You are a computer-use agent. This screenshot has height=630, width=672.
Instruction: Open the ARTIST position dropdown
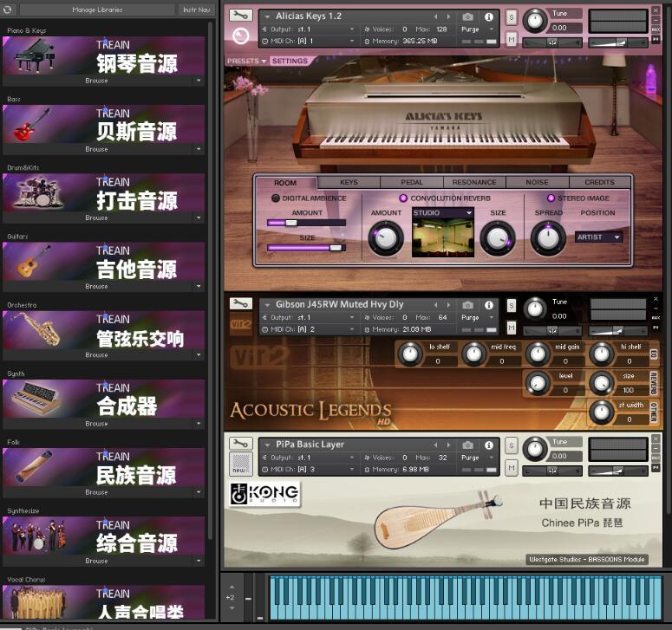point(599,237)
